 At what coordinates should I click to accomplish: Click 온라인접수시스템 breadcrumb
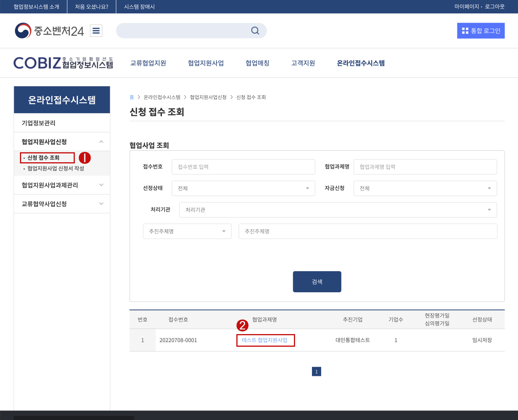point(162,97)
